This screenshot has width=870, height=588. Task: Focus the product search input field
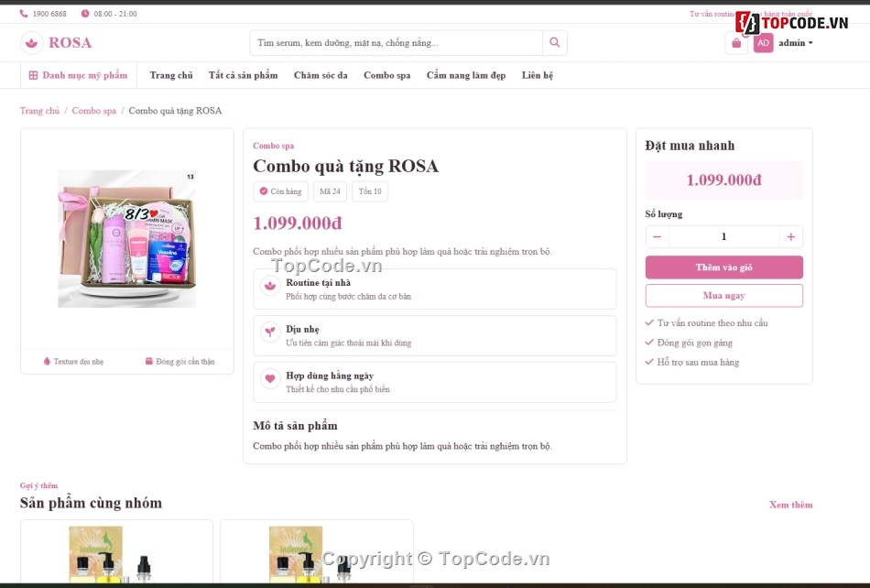coord(397,43)
